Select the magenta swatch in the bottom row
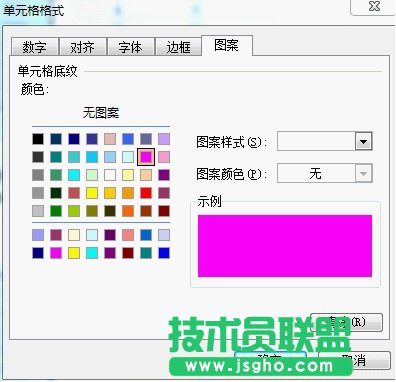The image size is (396, 382). point(56,253)
